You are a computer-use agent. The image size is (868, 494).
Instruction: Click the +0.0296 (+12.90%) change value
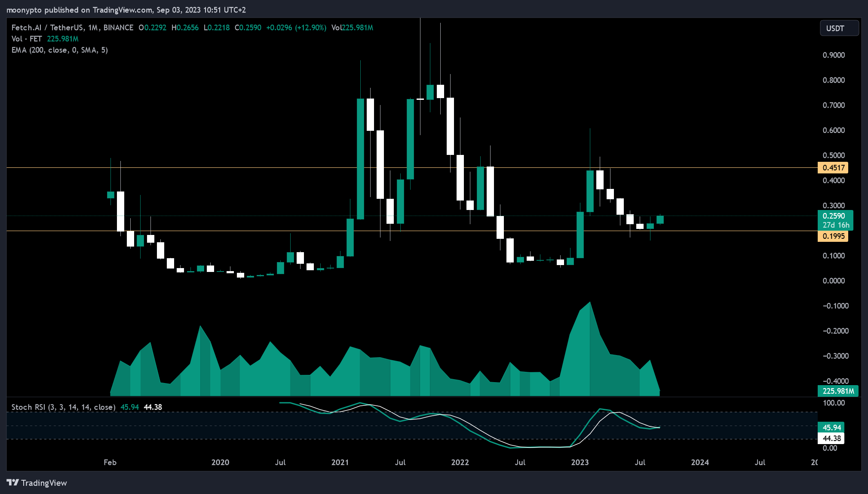(x=296, y=28)
